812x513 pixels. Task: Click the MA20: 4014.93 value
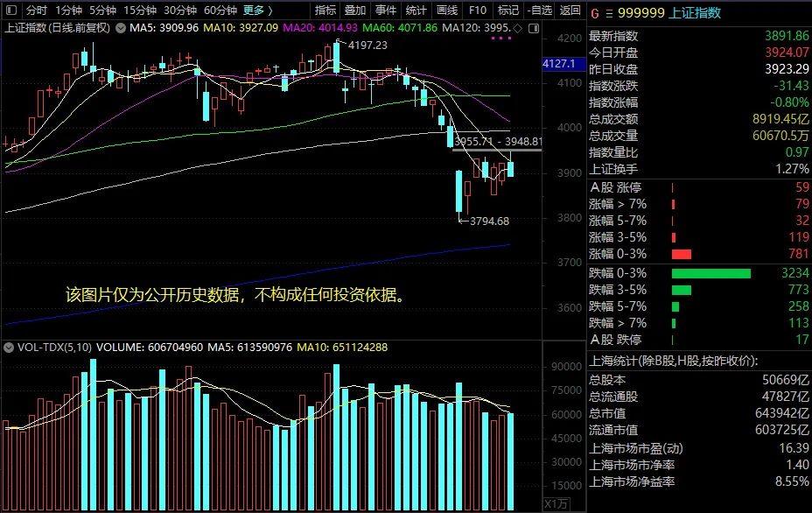pos(320,28)
